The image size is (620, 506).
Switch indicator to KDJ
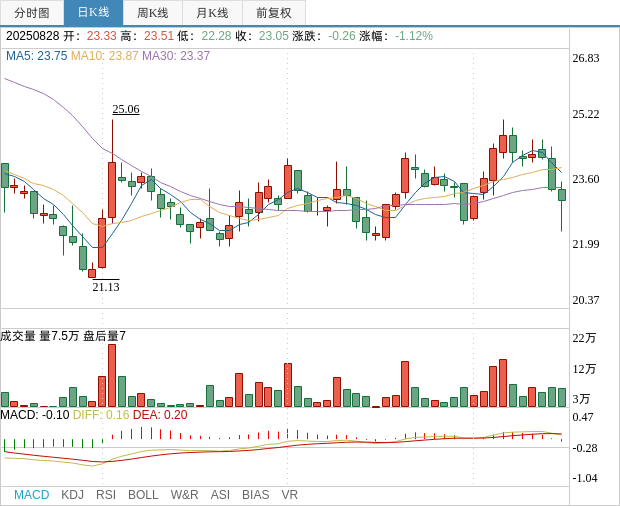72,495
